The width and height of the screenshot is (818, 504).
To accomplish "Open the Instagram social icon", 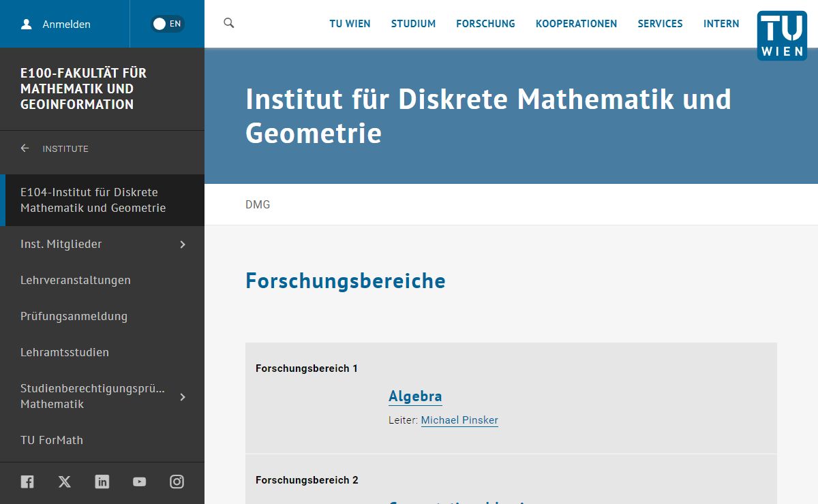I will pos(177,482).
